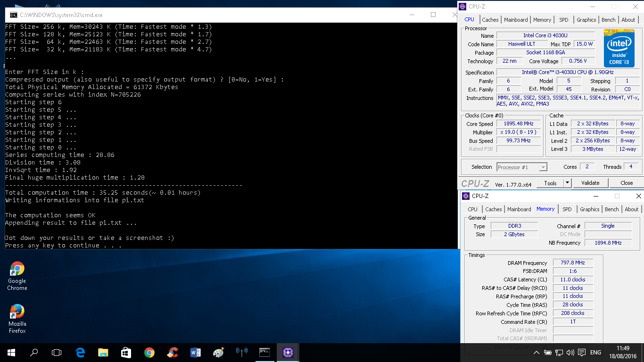Open Google Chrome desktop shortcut
644x362 pixels.
click(x=17, y=276)
